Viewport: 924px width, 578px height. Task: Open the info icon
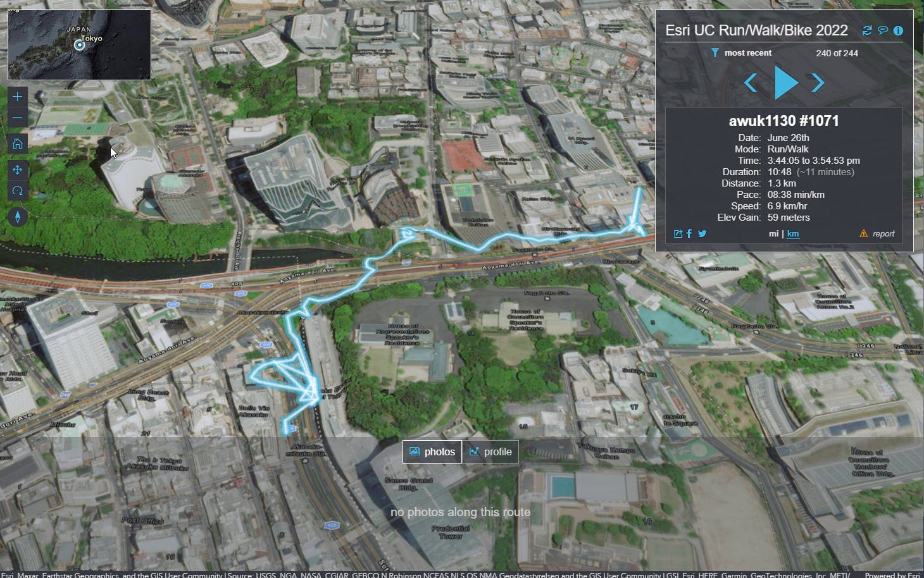pos(898,30)
